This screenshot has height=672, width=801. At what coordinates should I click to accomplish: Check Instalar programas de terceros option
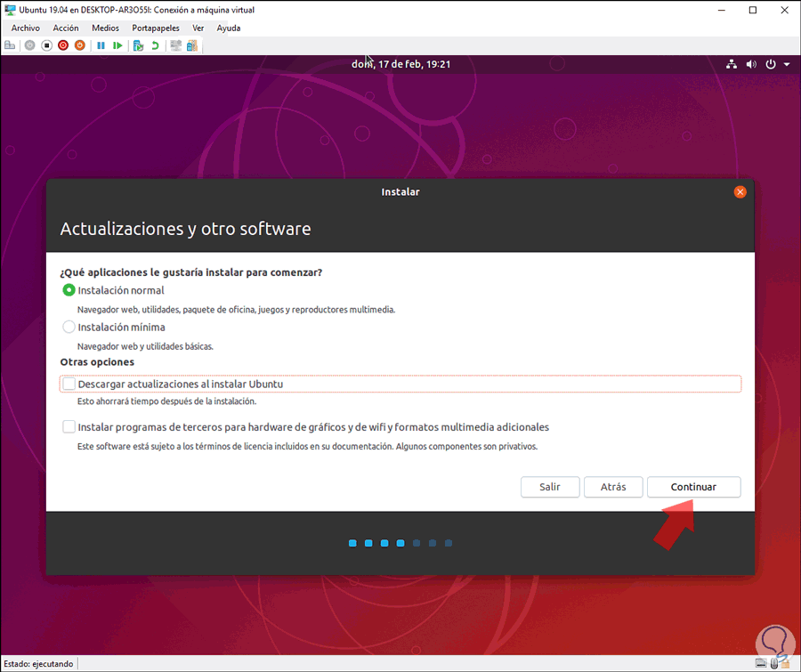(69, 426)
